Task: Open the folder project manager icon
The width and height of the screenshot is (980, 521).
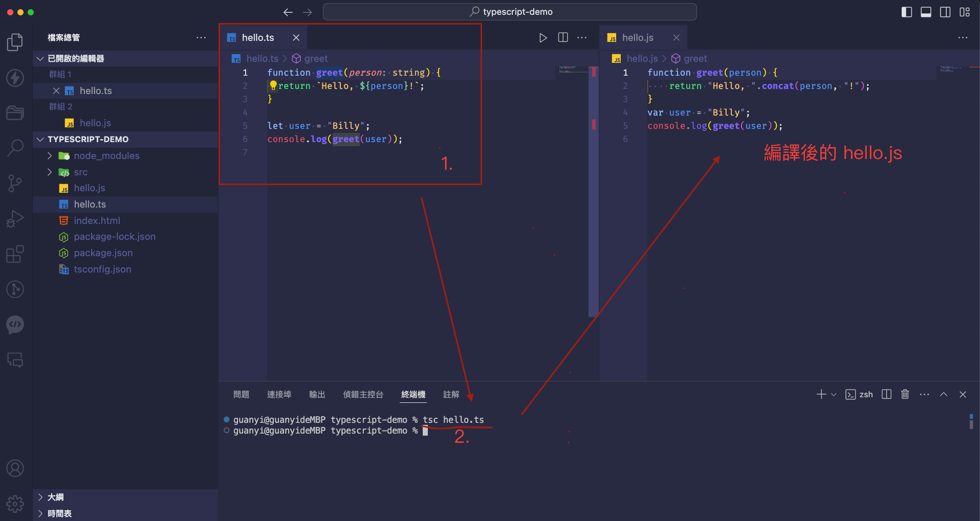Action: 15,112
